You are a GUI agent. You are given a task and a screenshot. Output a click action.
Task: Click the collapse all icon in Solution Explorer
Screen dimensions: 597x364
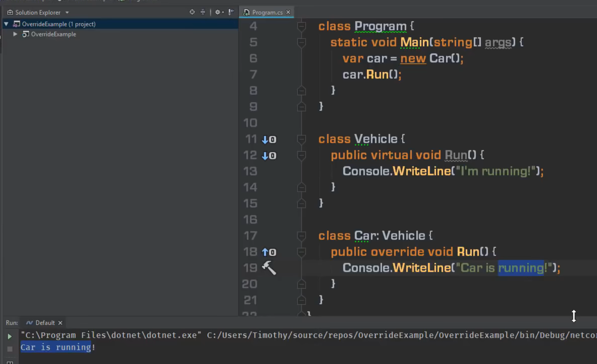coord(203,12)
